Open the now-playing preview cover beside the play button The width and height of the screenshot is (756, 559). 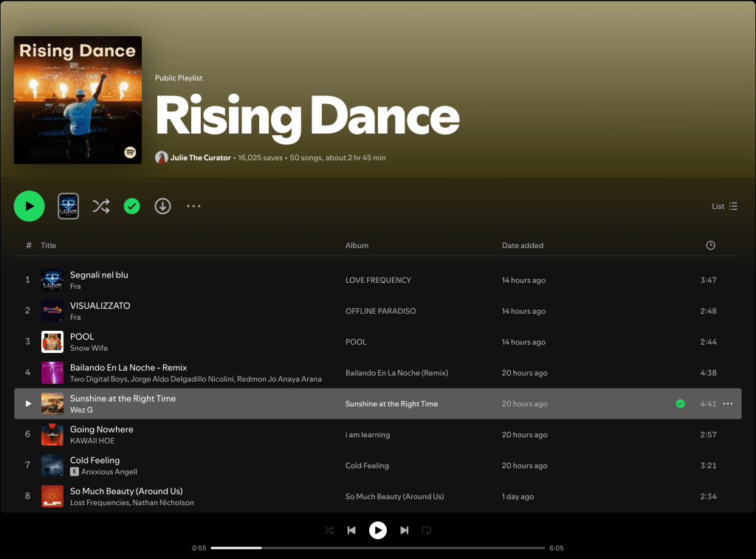[69, 206]
